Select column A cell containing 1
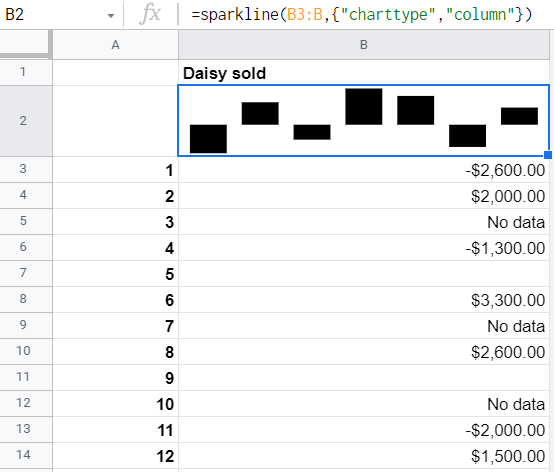The width and height of the screenshot is (554, 472). (x=116, y=170)
